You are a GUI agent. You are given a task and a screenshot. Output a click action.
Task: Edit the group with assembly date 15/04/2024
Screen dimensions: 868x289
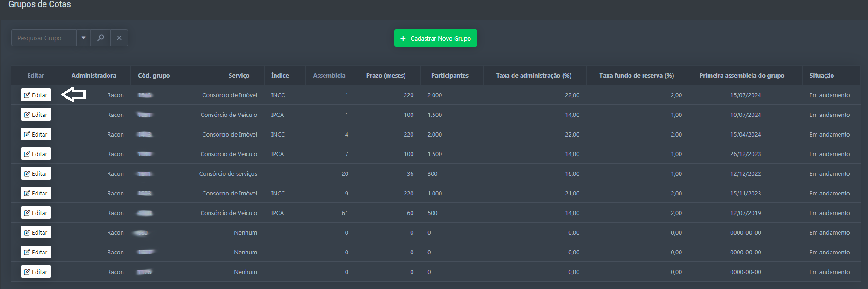click(36, 134)
